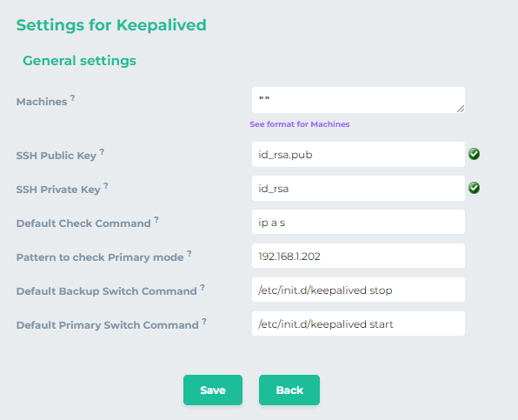Click the help icon beside SSH Public Key

pos(102,152)
